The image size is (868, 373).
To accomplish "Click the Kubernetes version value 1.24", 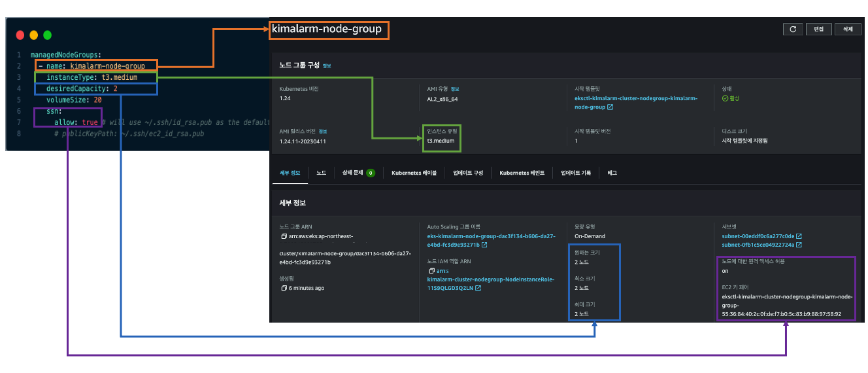I will [x=285, y=98].
